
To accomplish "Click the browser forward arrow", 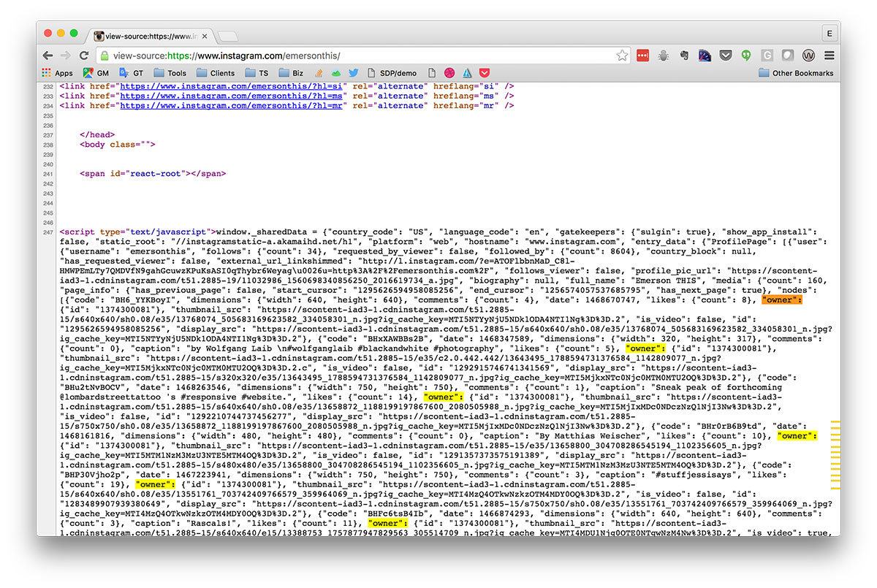I will (x=66, y=56).
